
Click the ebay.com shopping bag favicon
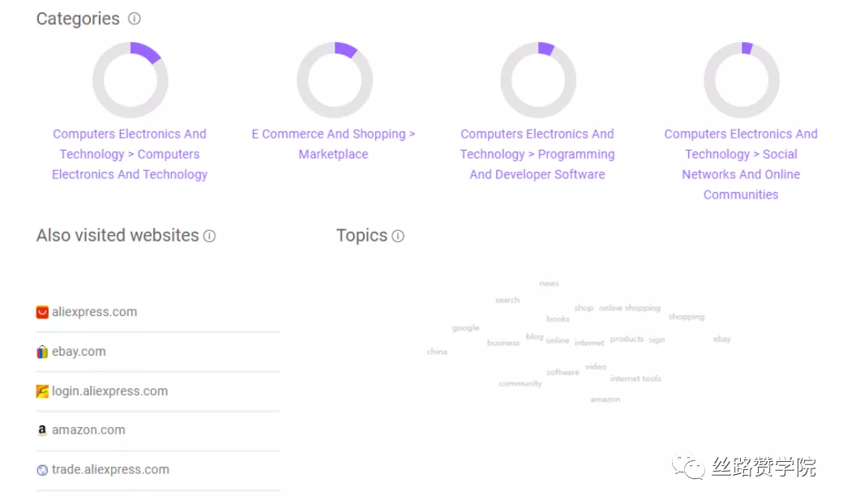(43, 352)
